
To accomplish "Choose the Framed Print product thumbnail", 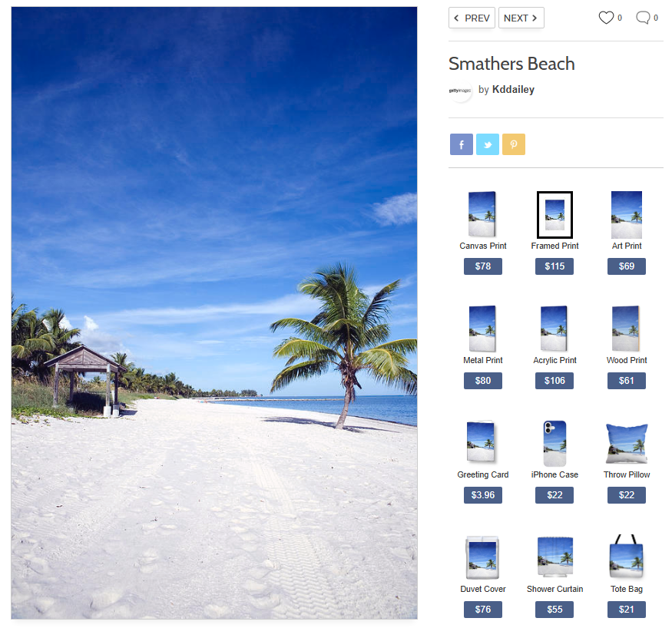I will 554,214.
